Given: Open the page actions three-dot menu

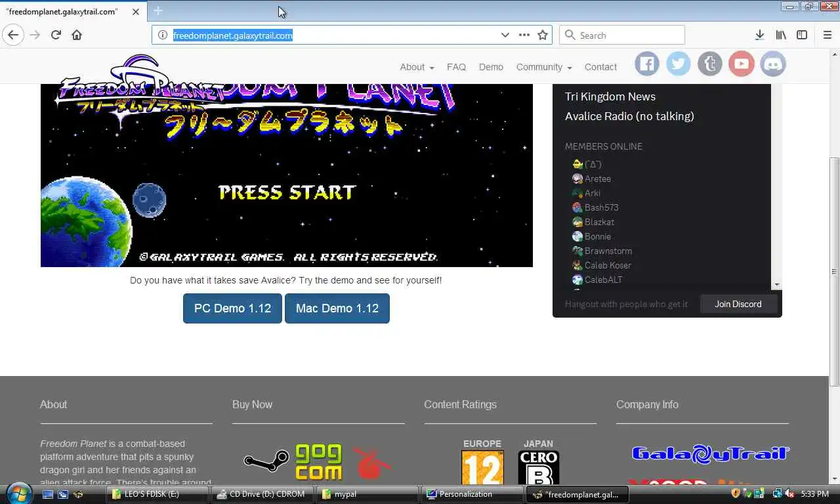Looking at the screenshot, I should (524, 35).
